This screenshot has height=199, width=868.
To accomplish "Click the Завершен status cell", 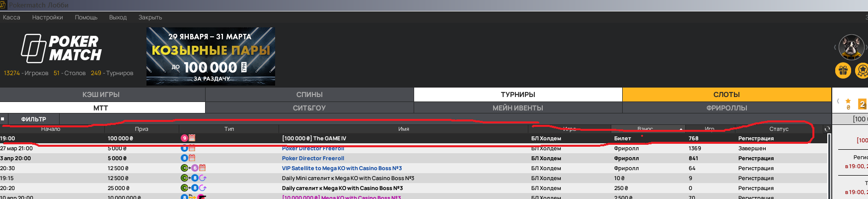I will pos(752,148).
